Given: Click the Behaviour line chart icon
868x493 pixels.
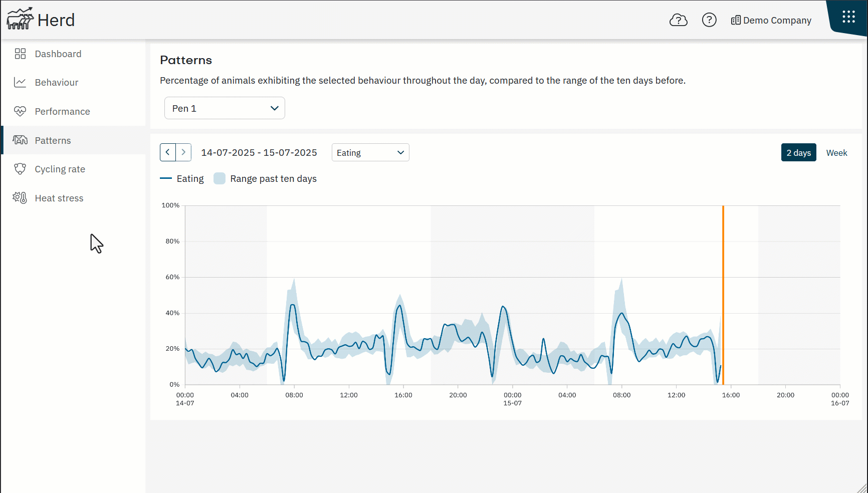Looking at the screenshot, I should point(20,82).
